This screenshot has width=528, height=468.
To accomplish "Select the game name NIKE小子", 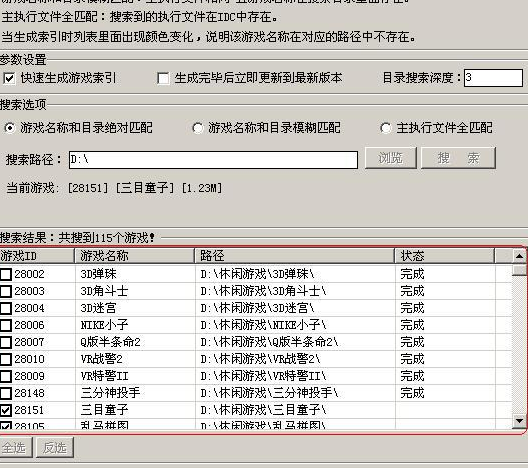I will [x=104, y=325].
